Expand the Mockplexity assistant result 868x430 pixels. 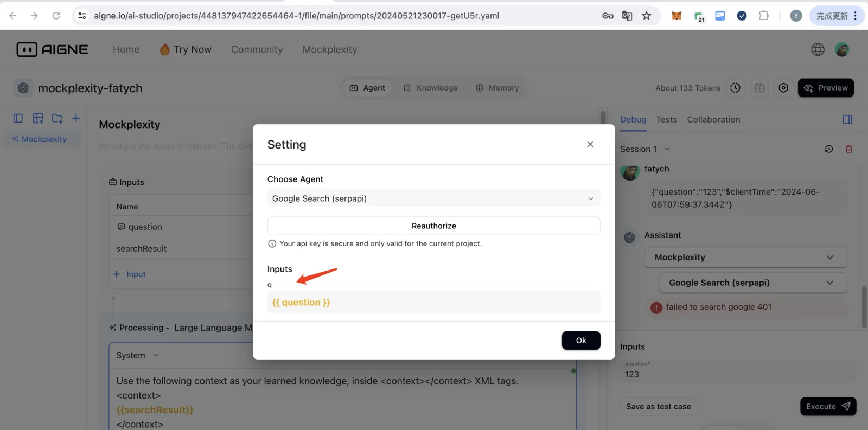[746, 258]
